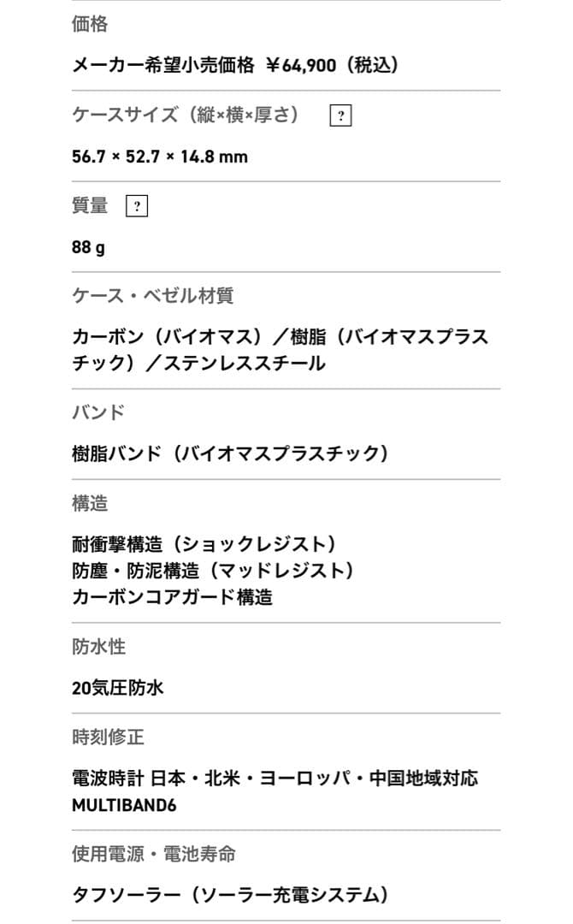Click the 88 g weight value

[89, 247]
